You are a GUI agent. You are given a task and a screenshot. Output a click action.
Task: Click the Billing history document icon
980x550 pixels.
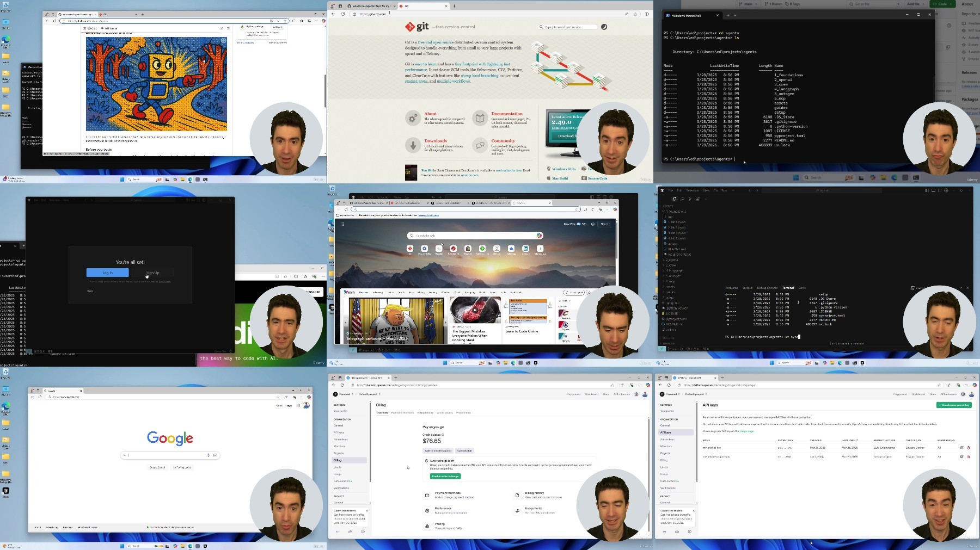pos(517,495)
